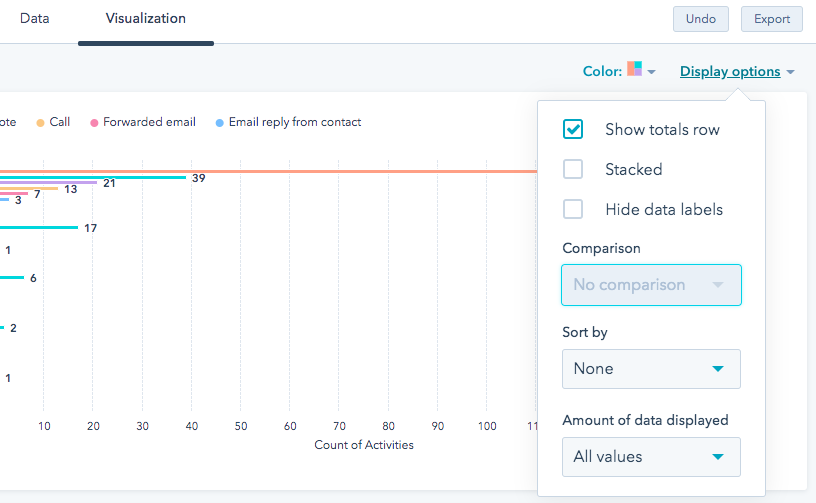Select the Visualization tab
This screenshot has height=503, width=816.
coord(145,19)
